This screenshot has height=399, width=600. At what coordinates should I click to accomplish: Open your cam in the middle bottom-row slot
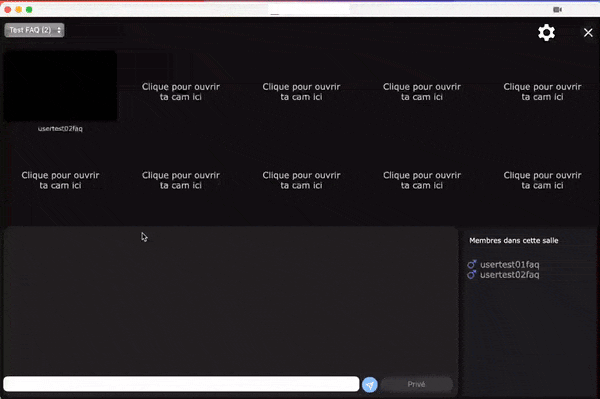pyautogui.click(x=301, y=180)
